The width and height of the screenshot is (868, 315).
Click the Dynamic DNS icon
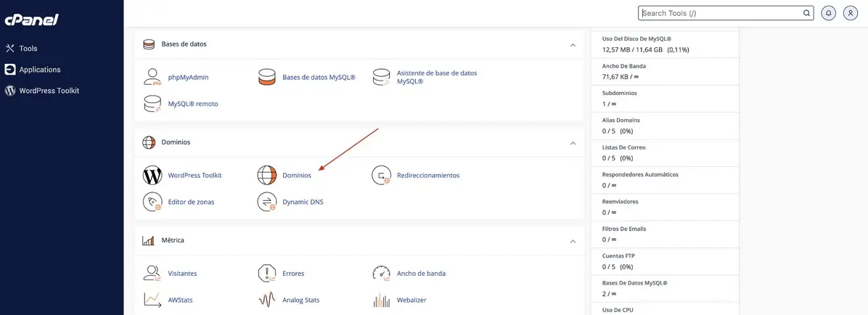(x=267, y=202)
